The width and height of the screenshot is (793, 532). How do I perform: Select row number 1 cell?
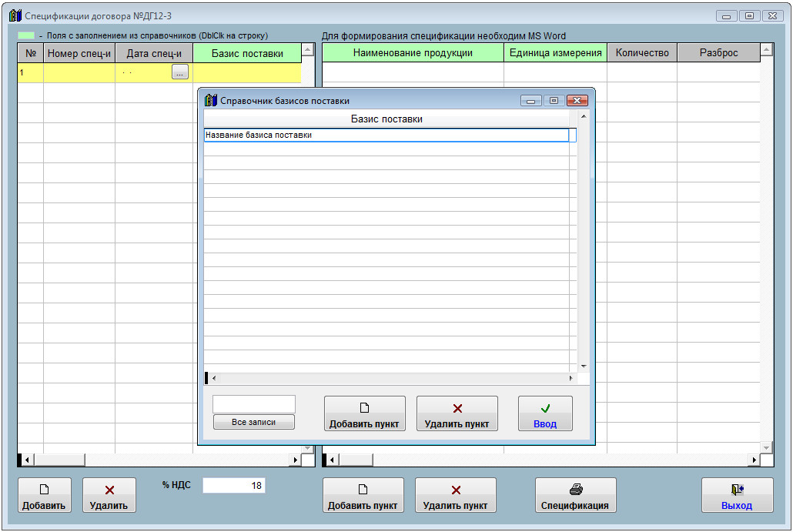31,73
